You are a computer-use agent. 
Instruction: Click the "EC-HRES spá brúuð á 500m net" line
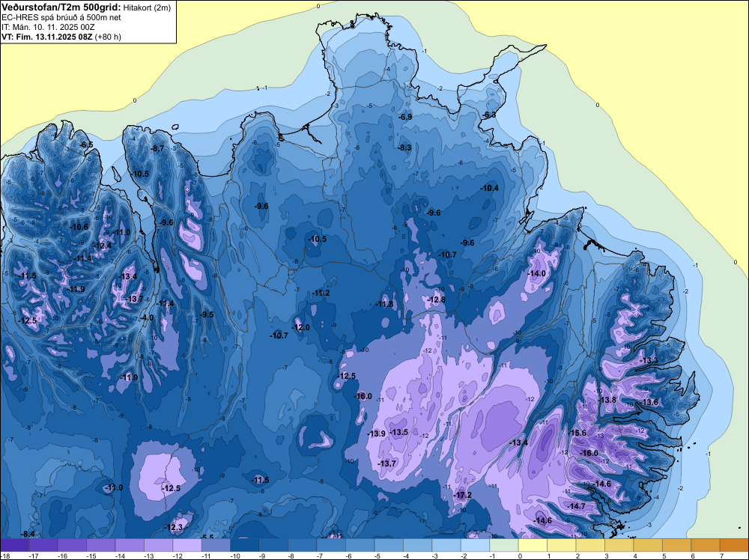61,18
